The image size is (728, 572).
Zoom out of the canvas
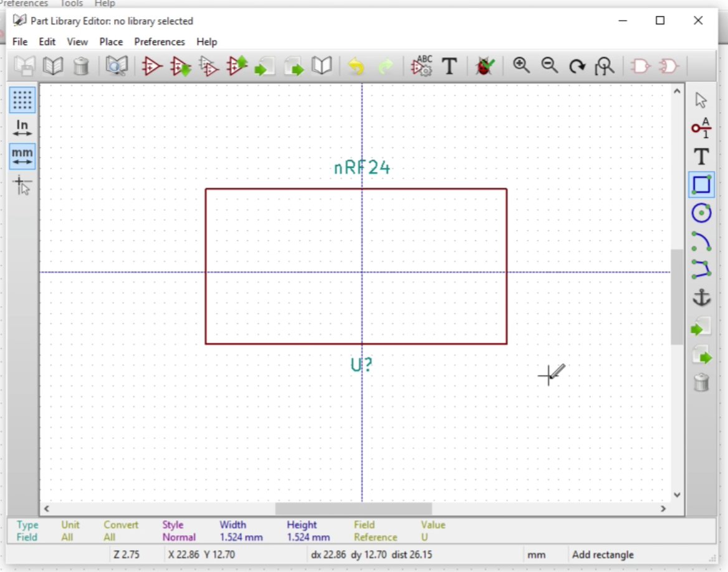pos(550,66)
